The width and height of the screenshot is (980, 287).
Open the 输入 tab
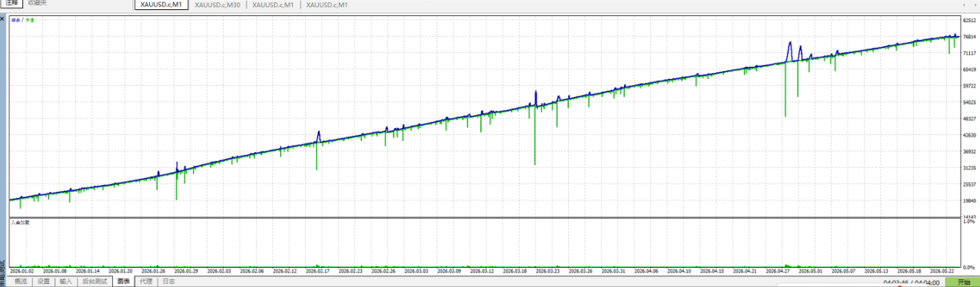[x=65, y=282]
